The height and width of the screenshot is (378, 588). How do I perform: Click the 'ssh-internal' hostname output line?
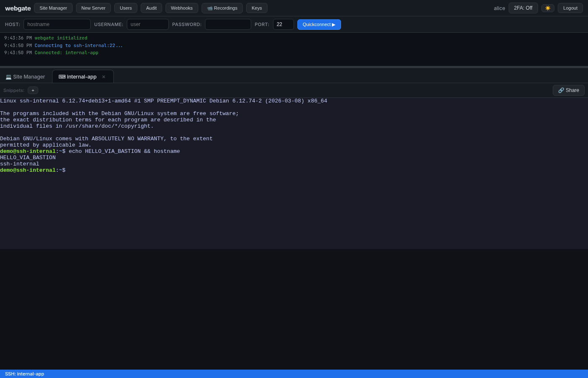click(x=20, y=164)
